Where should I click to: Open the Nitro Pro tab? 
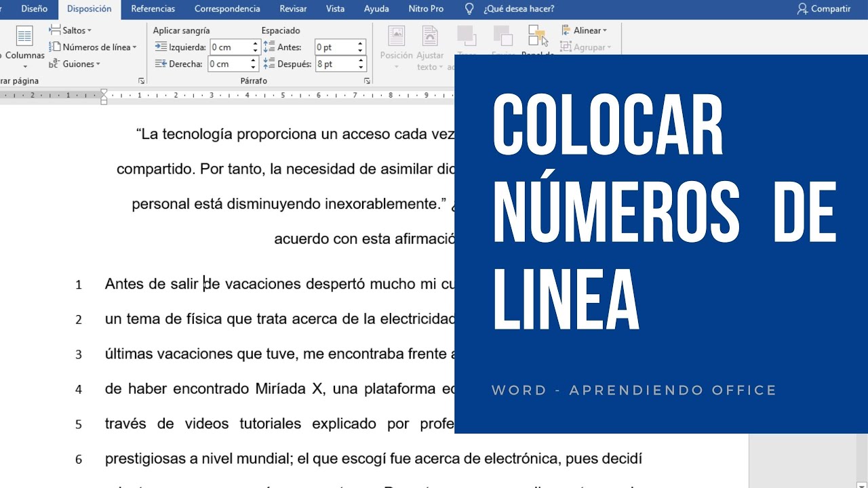point(426,9)
